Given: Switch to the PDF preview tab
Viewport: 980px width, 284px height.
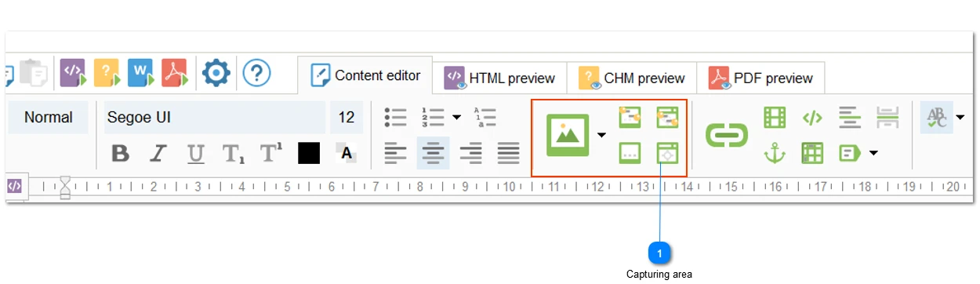Looking at the screenshot, I should point(761,78).
